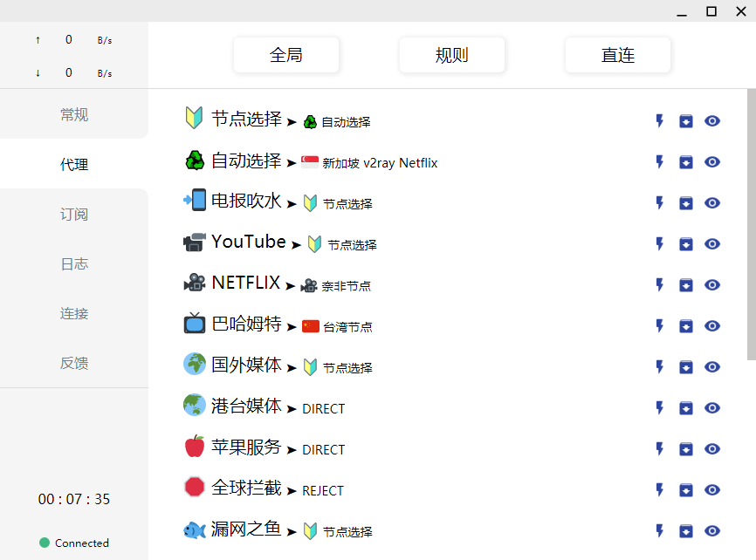Screen dimensions: 756x560
Task: Select the 代理 proxy tab
Action: coord(74,164)
